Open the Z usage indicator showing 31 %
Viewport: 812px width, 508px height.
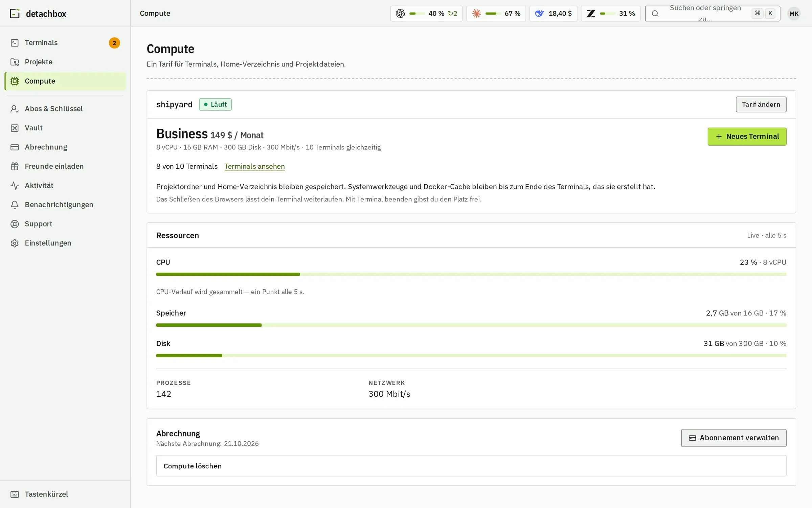coord(610,14)
